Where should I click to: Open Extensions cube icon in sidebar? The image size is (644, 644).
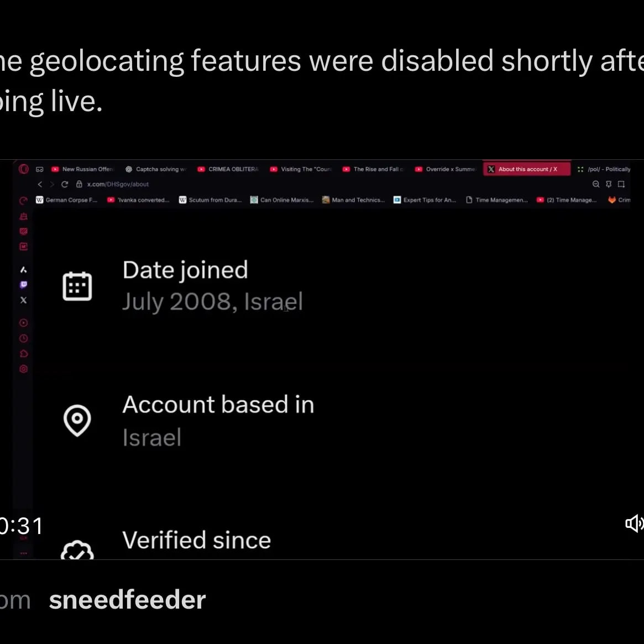pyautogui.click(x=23, y=354)
